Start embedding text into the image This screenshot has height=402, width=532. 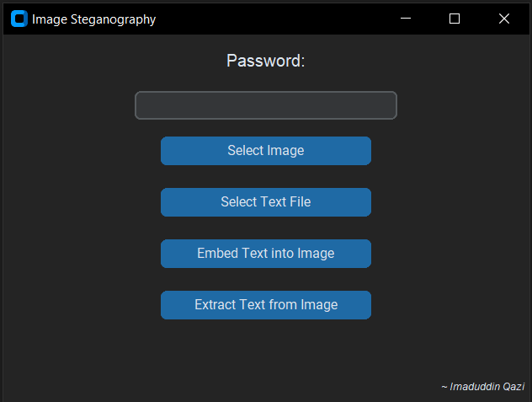pyautogui.click(x=265, y=254)
